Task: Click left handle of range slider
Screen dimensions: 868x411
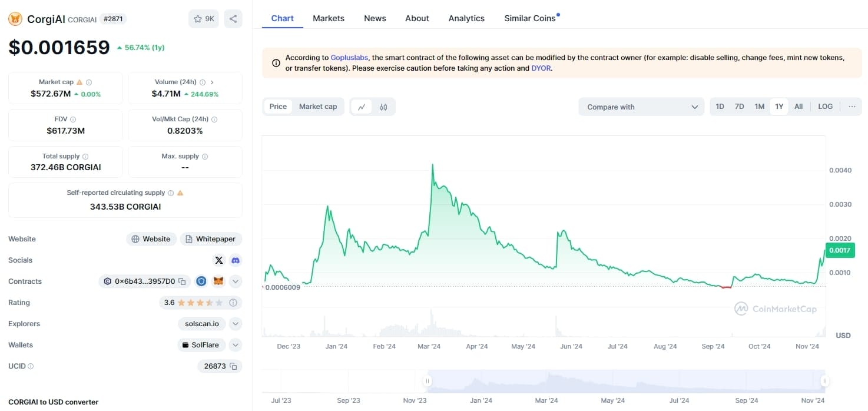Action: pyautogui.click(x=428, y=381)
